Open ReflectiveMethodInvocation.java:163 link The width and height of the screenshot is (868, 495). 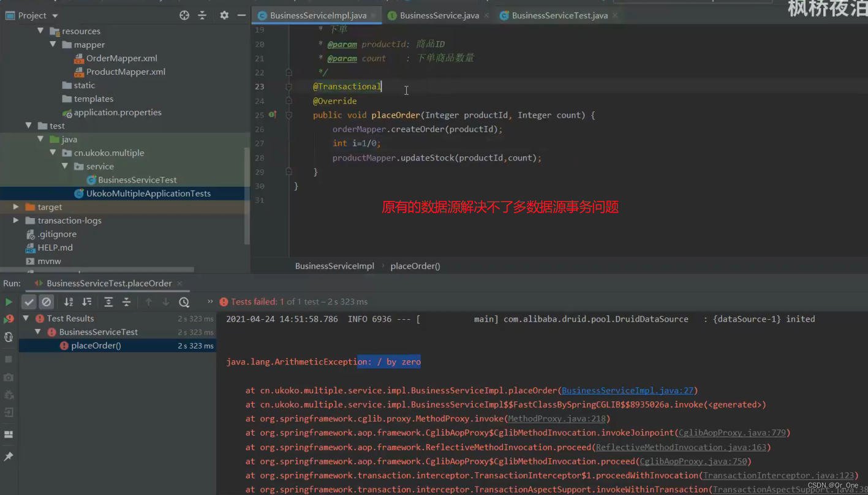point(681,447)
